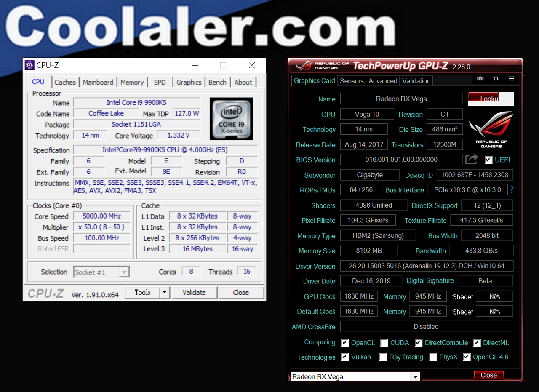Click the GPU Name field Radeon RX Vega
539x392 pixels.
[401, 99]
